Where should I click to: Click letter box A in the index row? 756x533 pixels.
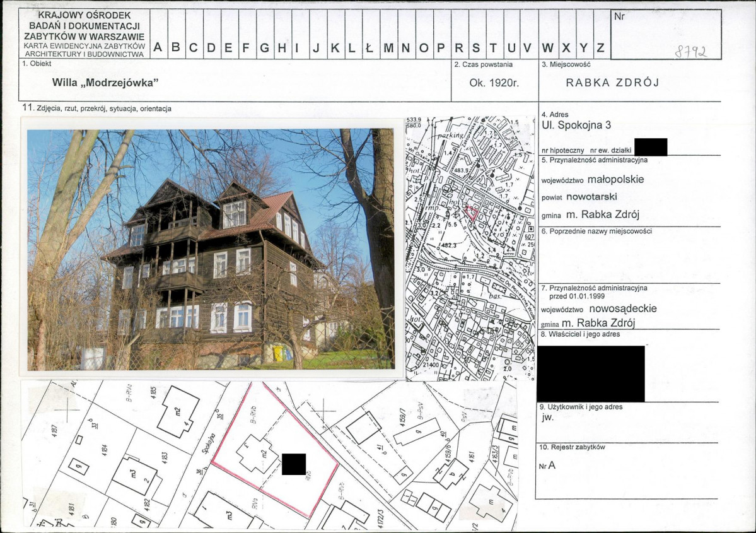click(x=158, y=47)
